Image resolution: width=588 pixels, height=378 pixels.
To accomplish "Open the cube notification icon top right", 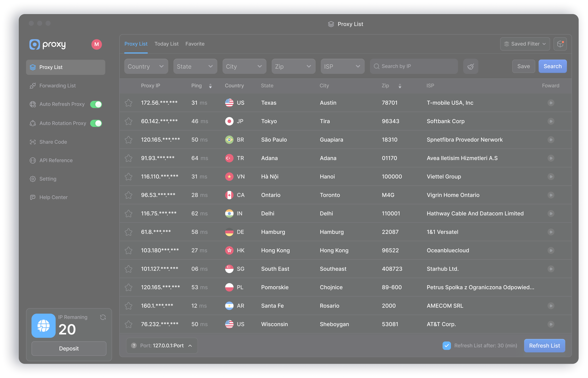I will click(560, 44).
